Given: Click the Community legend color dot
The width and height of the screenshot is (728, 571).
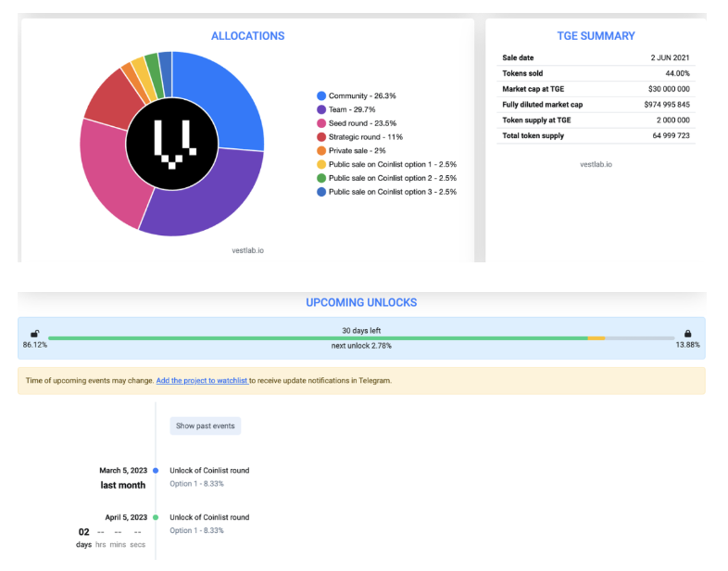Looking at the screenshot, I should pyautogui.click(x=321, y=95).
